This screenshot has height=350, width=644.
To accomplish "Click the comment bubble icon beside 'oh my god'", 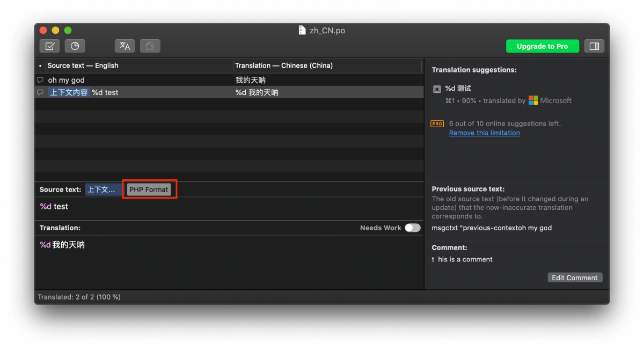I will click(40, 80).
